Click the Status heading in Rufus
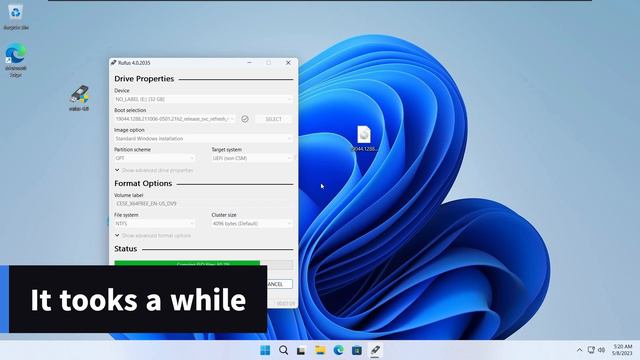Screen dimensions: 640x360 coord(126,249)
